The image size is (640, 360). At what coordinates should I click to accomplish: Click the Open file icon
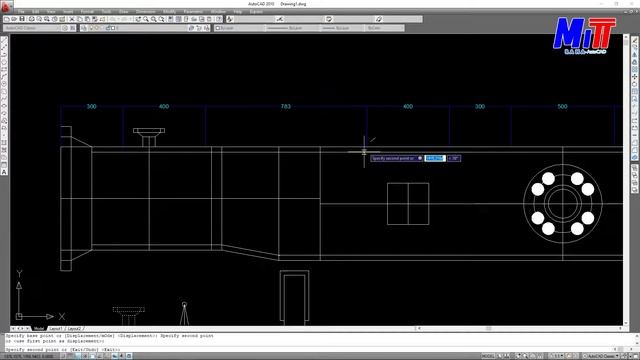click(x=14, y=19)
